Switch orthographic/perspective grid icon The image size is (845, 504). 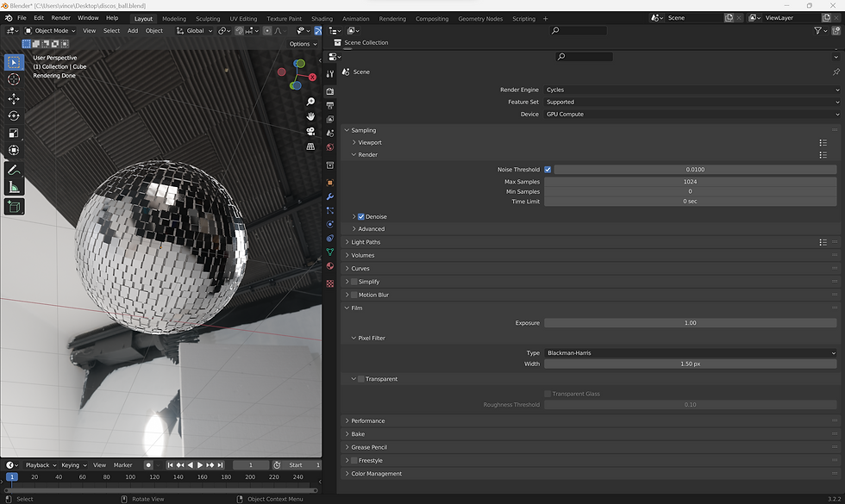310,146
